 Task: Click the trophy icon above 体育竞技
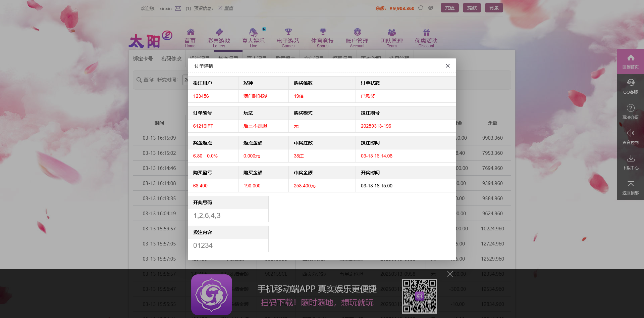click(323, 32)
